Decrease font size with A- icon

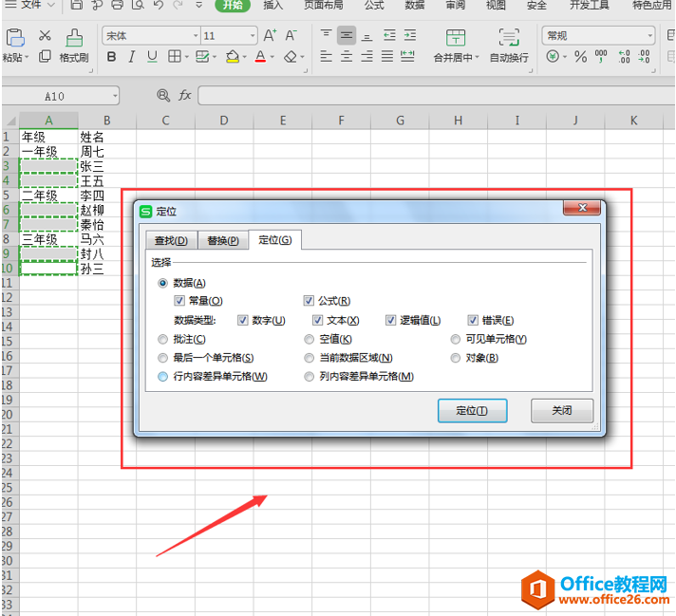click(291, 35)
